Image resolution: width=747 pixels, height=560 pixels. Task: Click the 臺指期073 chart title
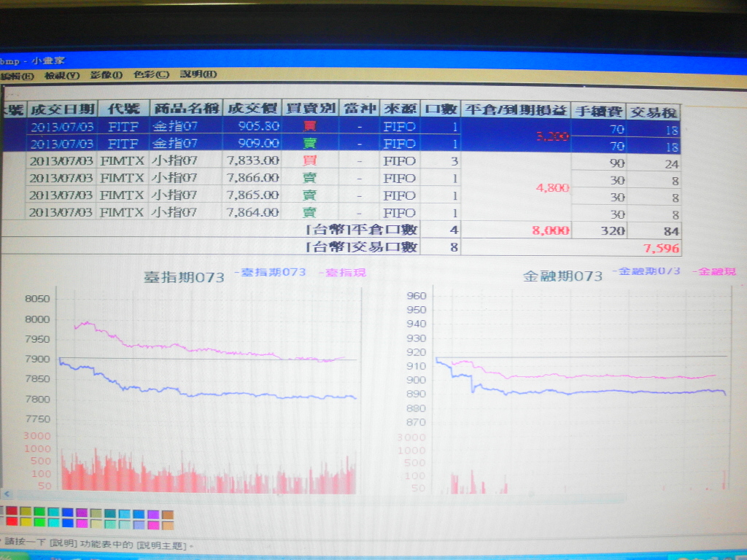coord(184,277)
